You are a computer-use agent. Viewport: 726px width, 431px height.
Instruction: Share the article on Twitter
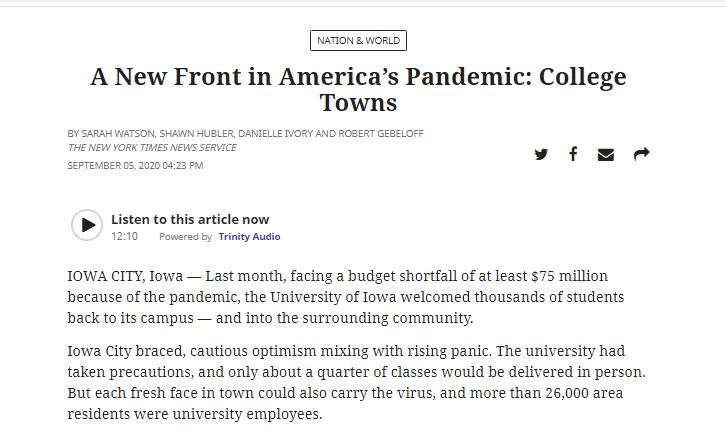click(541, 154)
